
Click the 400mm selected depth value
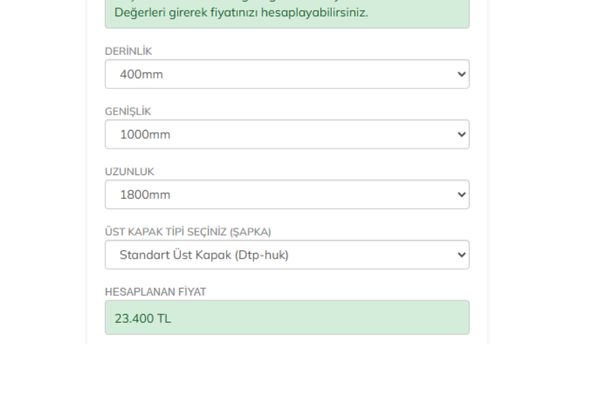[141, 75]
